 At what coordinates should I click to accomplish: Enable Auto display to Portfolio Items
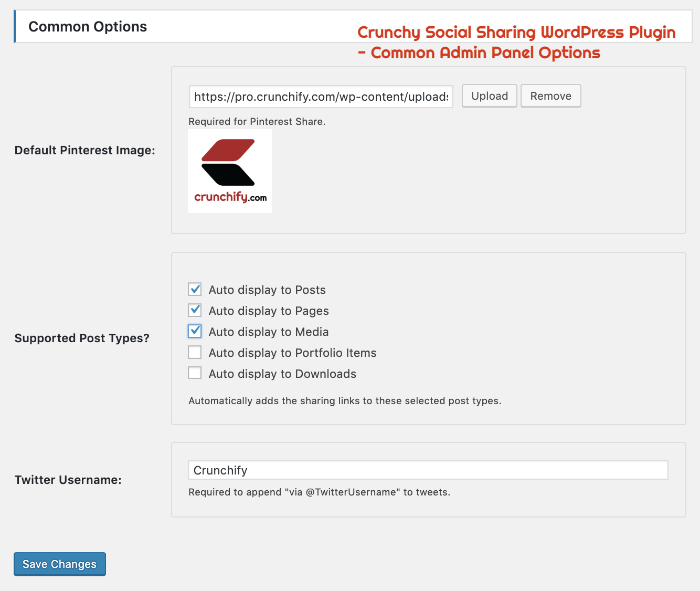tap(195, 352)
